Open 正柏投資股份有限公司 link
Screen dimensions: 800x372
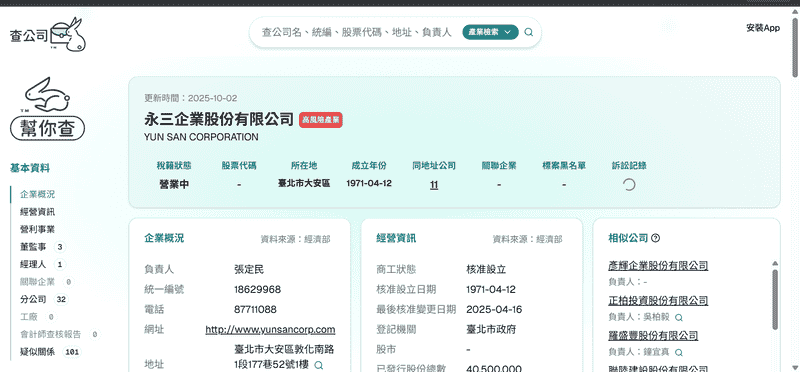(658, 301)
